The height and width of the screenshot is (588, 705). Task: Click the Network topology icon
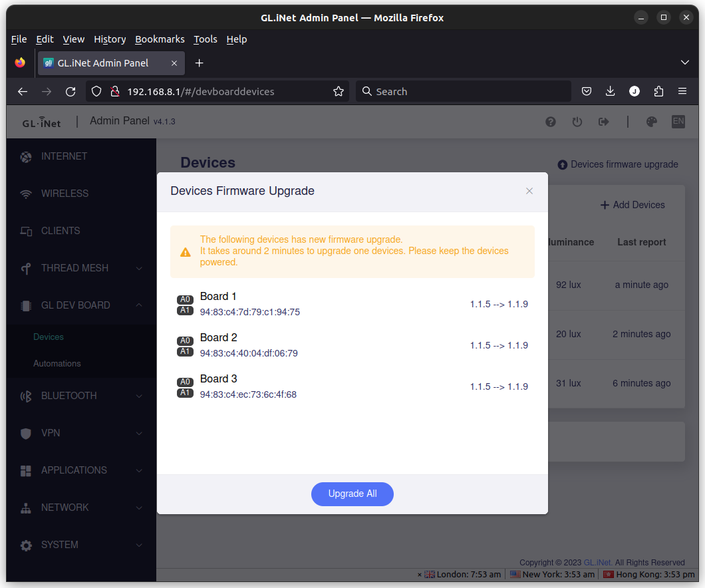(x=26, y=508)
